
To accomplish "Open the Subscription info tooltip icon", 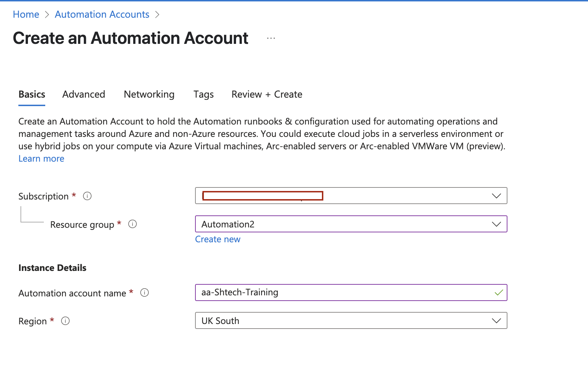I will (x=87, y=196).
